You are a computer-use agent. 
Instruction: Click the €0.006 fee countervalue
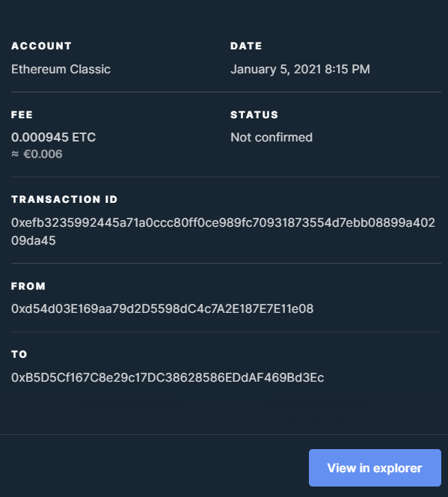(x=43, y=153)
